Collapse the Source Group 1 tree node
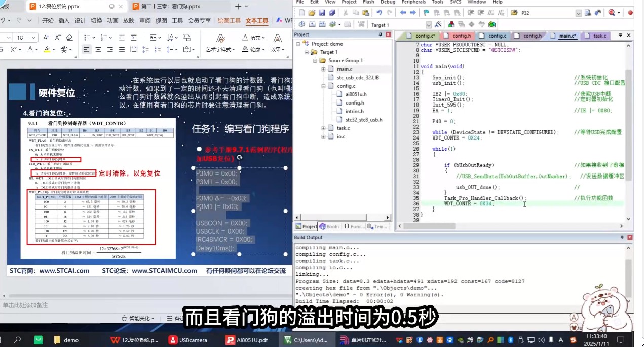 click(x=315, y=60)
